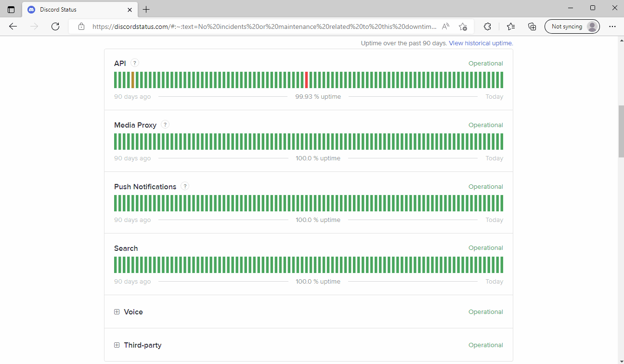Expand the Third-party component group

pyautogui.click(x=117, y=345)
